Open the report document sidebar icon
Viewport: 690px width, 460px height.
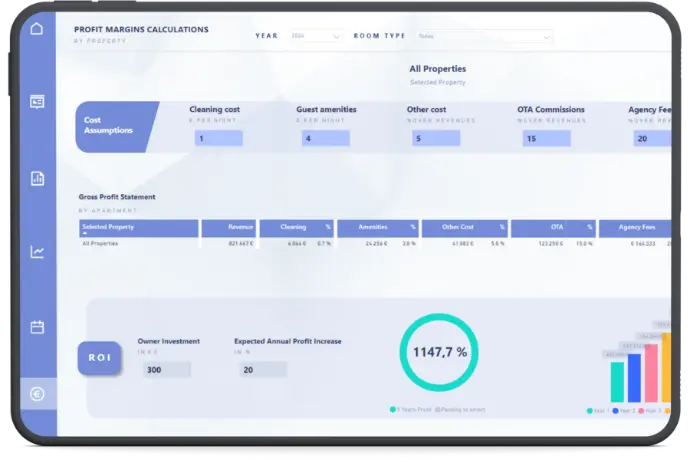click(x=37, y=178)
